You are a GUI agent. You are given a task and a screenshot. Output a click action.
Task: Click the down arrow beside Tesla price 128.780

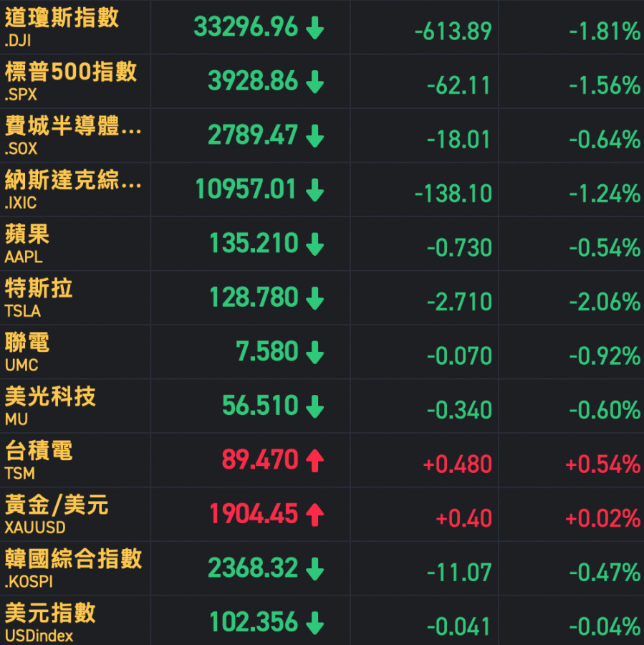click(314, 298)
